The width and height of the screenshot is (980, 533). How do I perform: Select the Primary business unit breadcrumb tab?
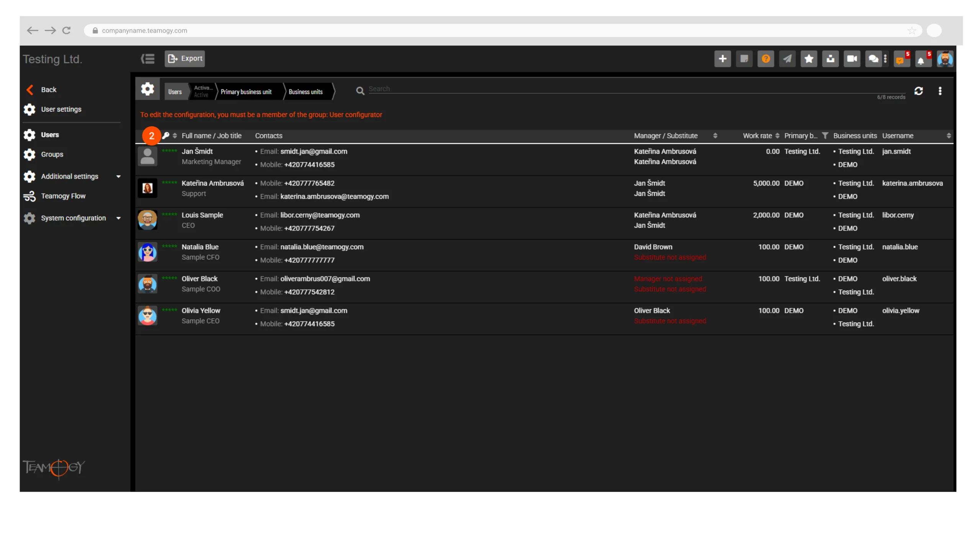coord(246,92)
